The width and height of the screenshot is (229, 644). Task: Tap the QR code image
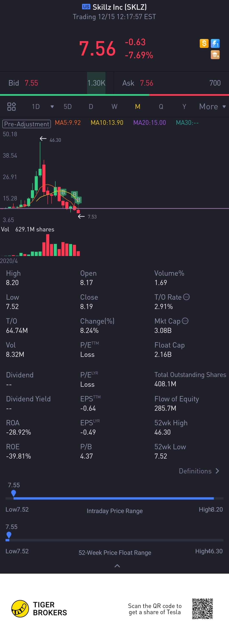click(x=202, y=608)
